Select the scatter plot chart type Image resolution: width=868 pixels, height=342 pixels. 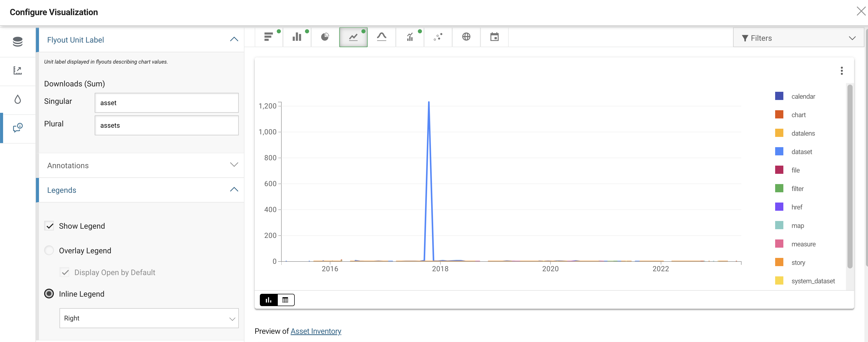(438, 37)
